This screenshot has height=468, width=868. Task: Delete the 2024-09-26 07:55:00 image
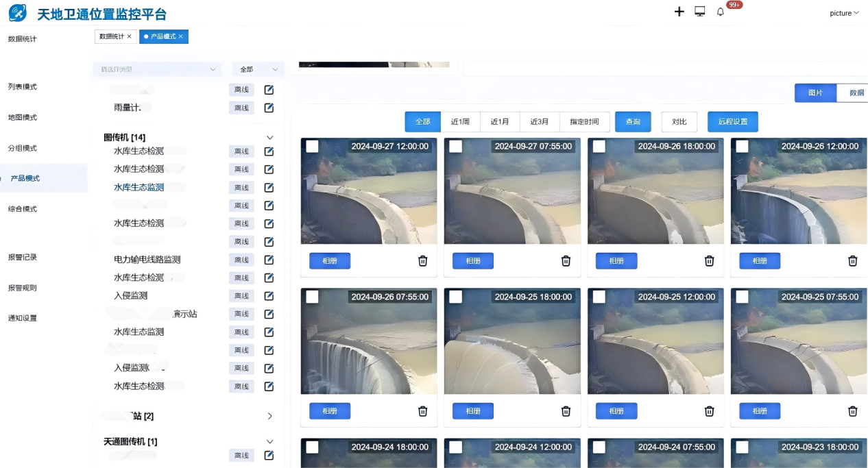tap(423, 411)
